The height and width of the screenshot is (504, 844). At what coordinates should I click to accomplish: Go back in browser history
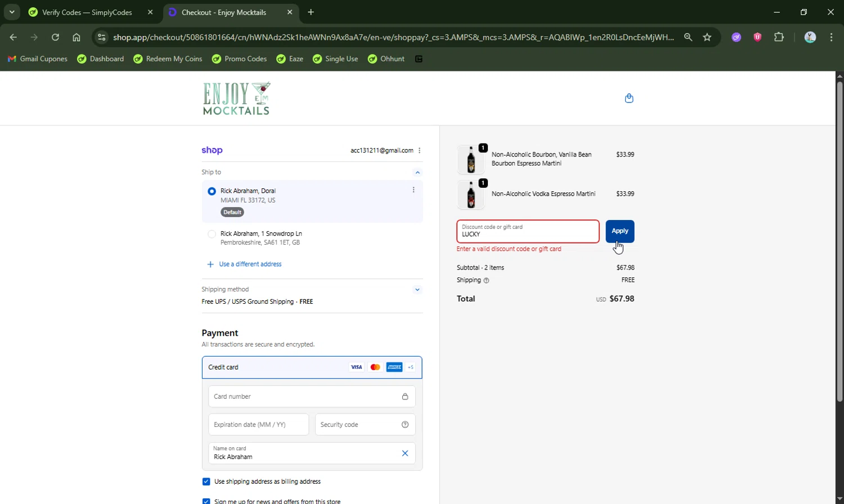click(14, 37)
